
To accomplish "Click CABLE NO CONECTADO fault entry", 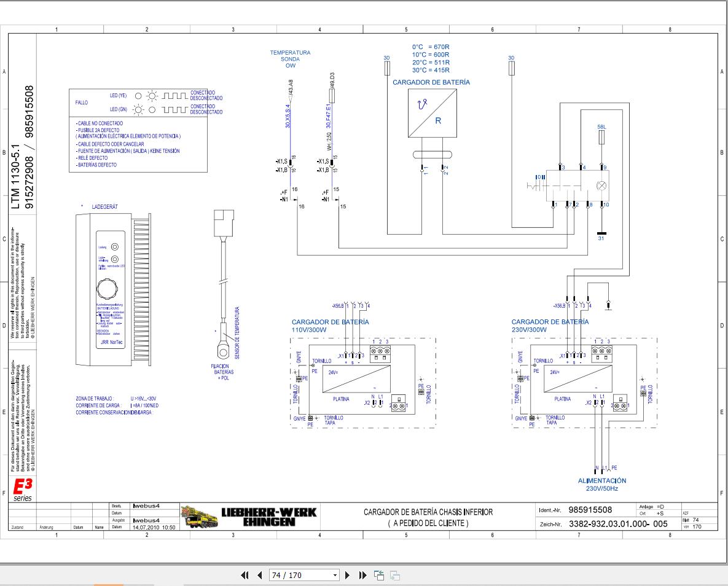I will 100,123.
